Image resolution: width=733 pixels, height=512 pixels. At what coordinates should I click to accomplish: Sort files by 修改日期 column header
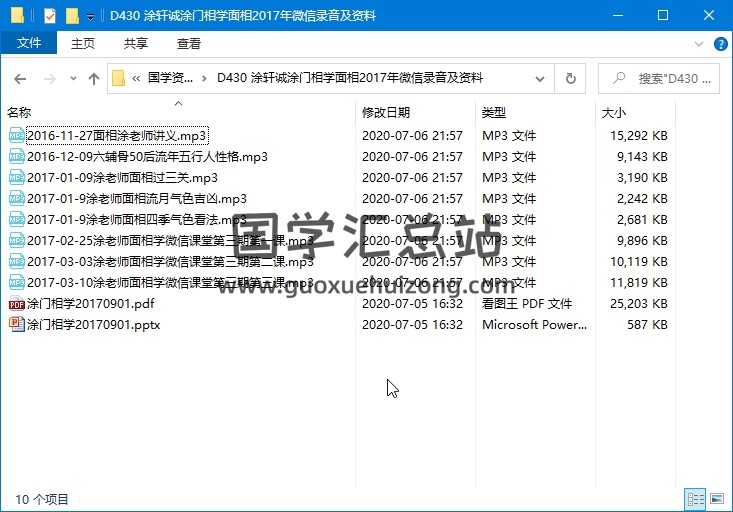(x=386, y=113)
